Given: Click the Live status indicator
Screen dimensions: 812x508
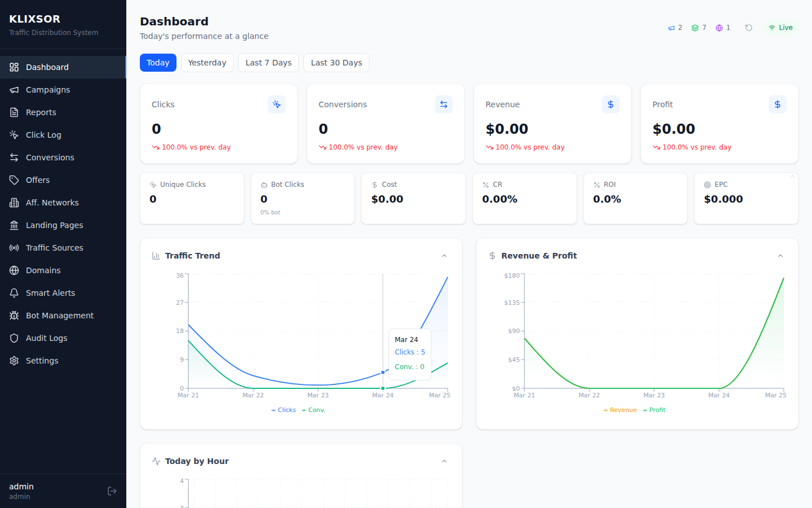Looking at the screenshot, I should point(780,27).
